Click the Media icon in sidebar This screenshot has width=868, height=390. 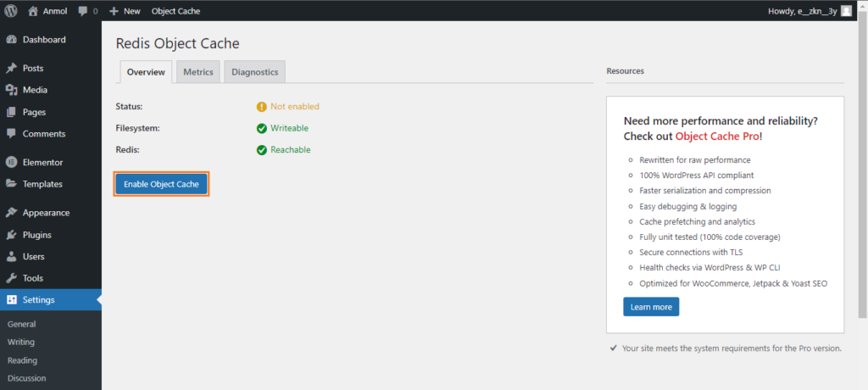[11, 91]
